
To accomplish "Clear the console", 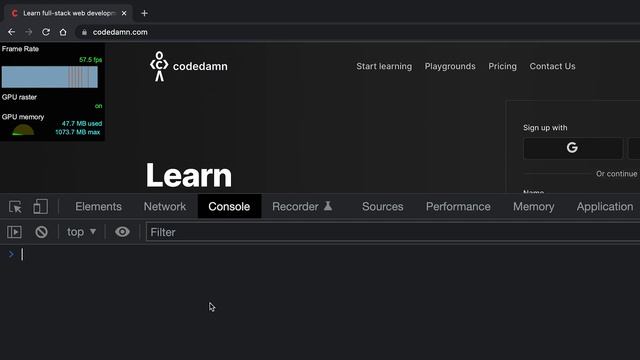I will [x=41, y=232].
